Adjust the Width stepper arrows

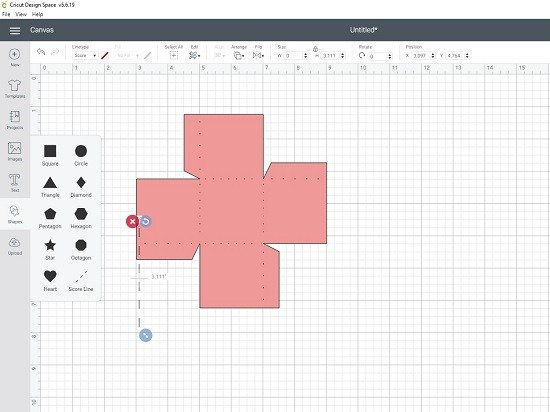pyautogui.click(x=306, y=55)
